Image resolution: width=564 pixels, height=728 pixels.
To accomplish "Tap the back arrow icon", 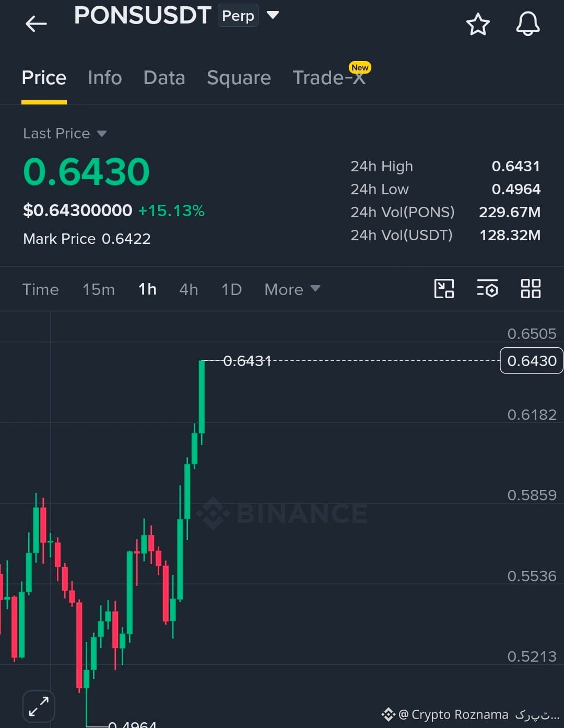I will click(36, 24).
